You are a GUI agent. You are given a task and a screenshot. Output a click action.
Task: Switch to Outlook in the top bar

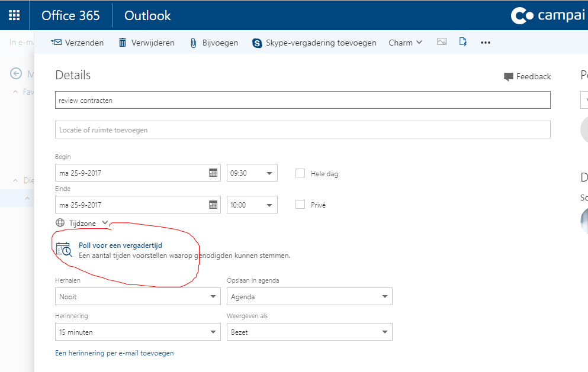coord(146,16)
